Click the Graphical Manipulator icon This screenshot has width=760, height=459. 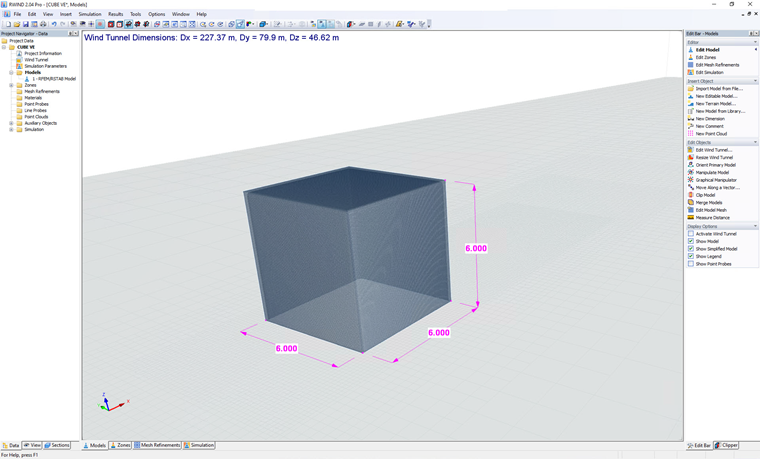[x=691, y=180]
